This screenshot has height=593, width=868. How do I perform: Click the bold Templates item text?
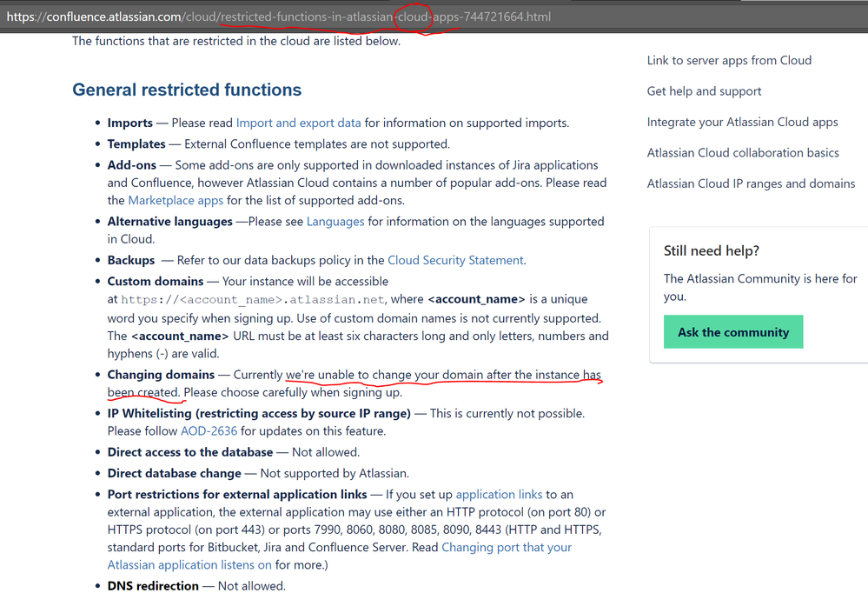(x=136, y=143)
